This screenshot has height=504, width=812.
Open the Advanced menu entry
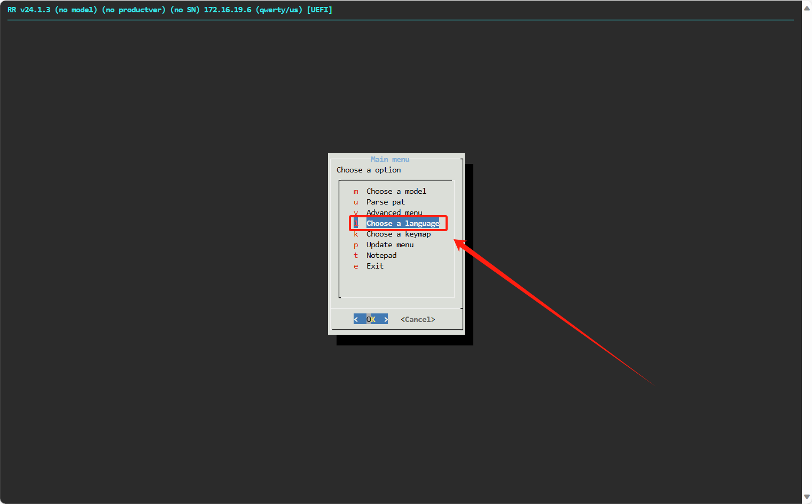click(x=394, y=212)
